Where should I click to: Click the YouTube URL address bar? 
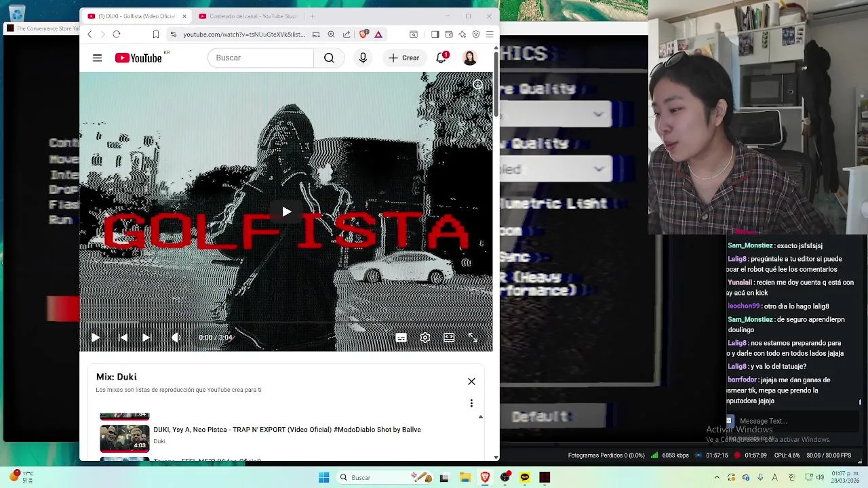244,35
